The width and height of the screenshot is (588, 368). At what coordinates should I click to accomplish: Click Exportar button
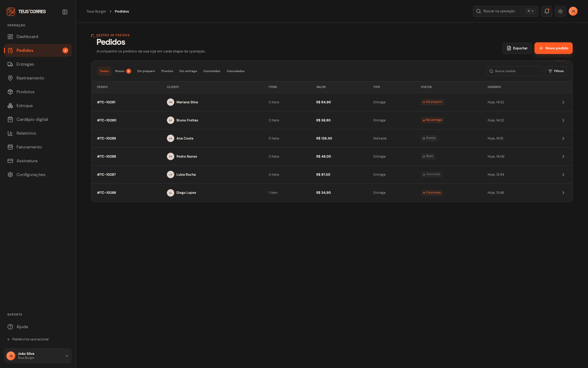517,48
